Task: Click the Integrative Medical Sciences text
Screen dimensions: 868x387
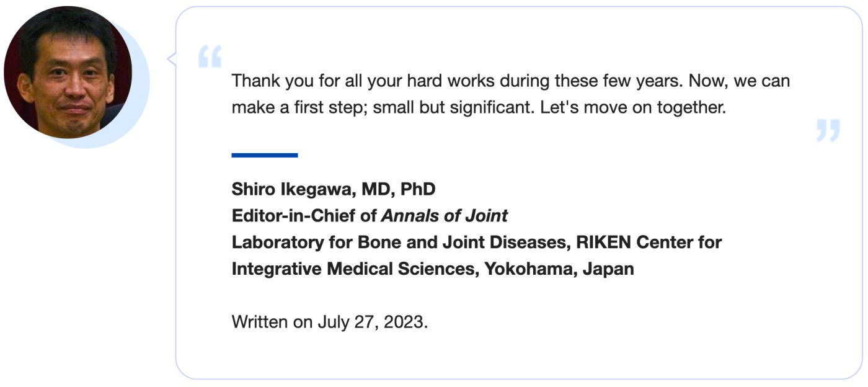Action: [355, 269]
